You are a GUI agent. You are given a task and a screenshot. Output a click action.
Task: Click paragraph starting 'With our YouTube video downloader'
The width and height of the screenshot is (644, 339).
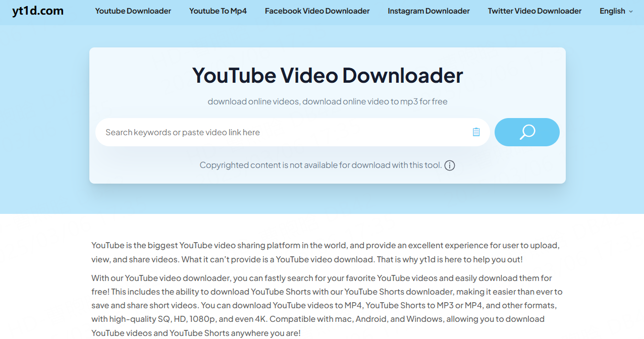pos(327,305)
